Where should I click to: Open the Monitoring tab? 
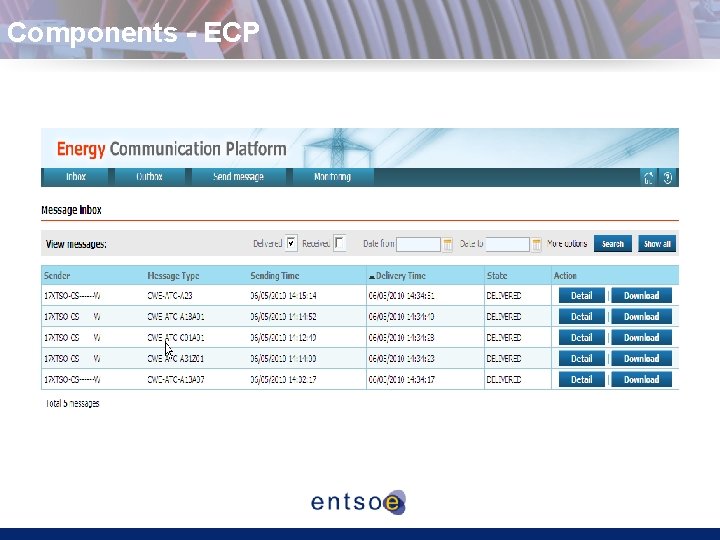point(332,177)
